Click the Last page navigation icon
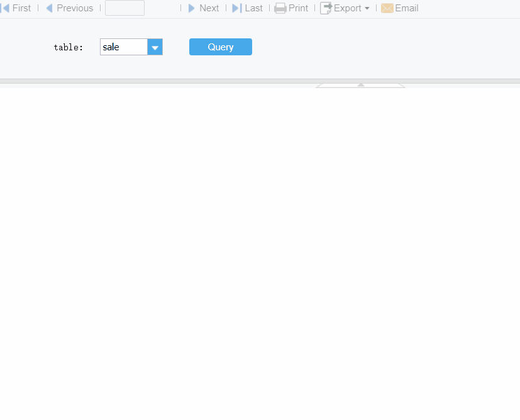 click(x=237, y=8)
